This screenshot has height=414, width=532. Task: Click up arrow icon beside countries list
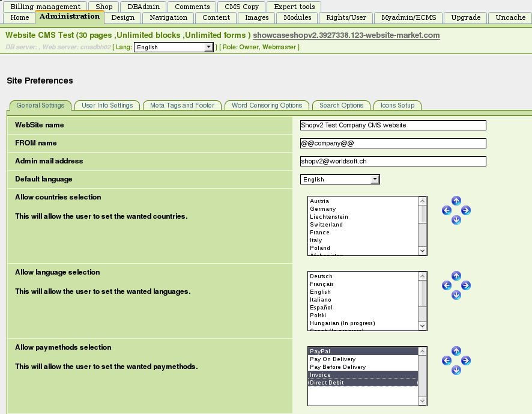[x=456, y=201]
